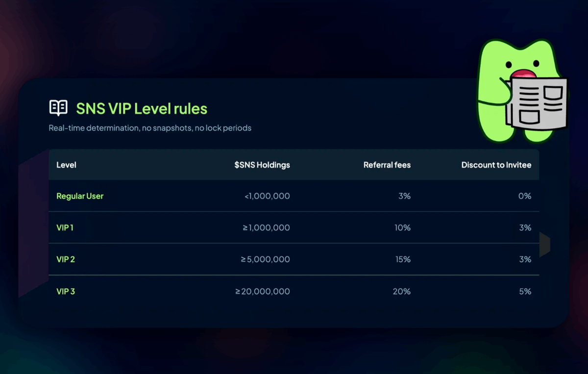Click the Level column header

point(66,165)
